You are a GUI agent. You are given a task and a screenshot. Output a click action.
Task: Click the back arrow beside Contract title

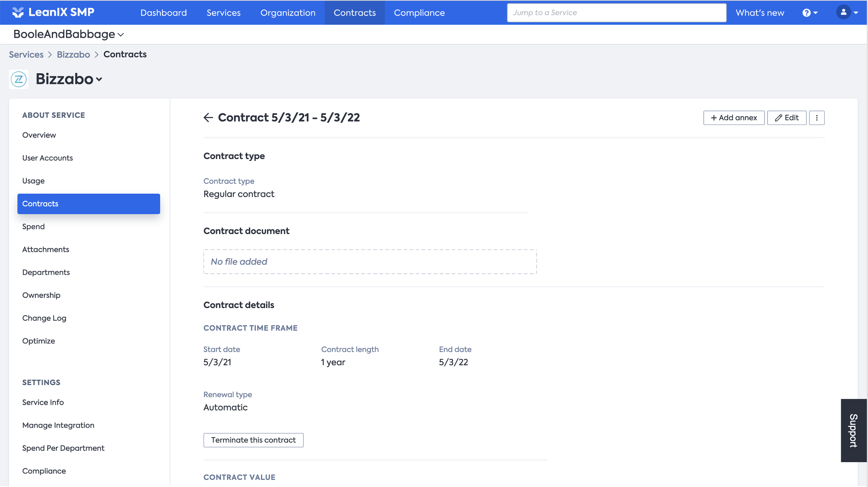(208, 118)
